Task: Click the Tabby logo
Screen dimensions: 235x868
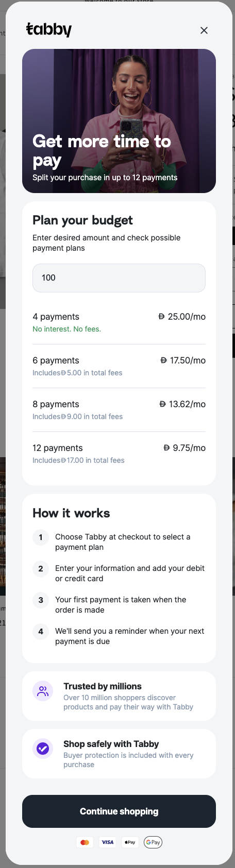Action: pyautogui.click(x=49, y=29)
